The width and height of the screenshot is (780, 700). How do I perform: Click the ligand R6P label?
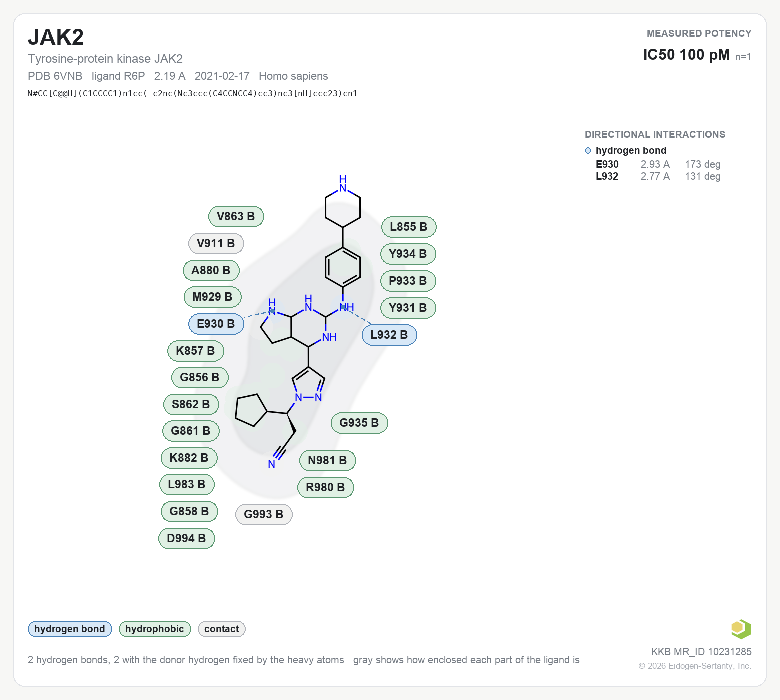coord(118,76)
